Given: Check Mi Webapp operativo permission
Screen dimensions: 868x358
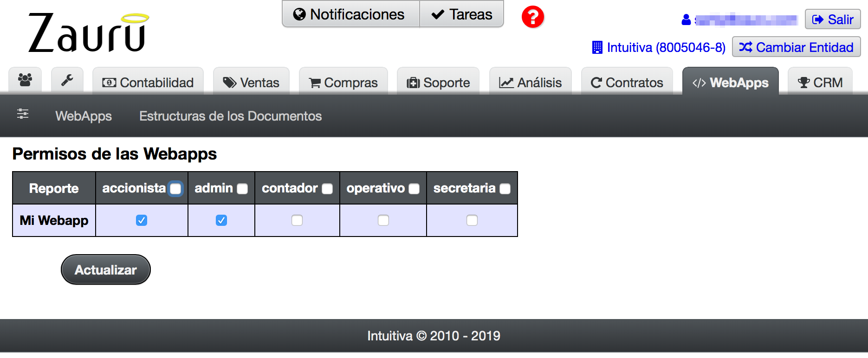Looking at the screenshot, I should [x=383, y=220].
